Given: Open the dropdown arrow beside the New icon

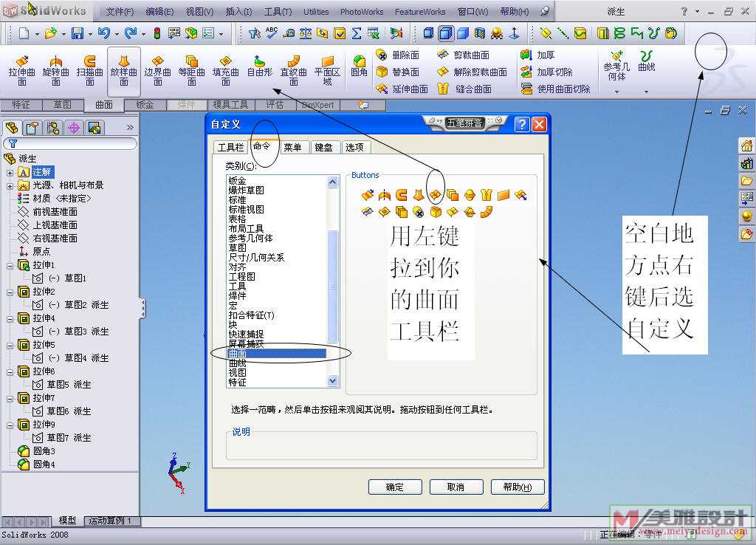Looking at the screenshot, I should 37,34.
